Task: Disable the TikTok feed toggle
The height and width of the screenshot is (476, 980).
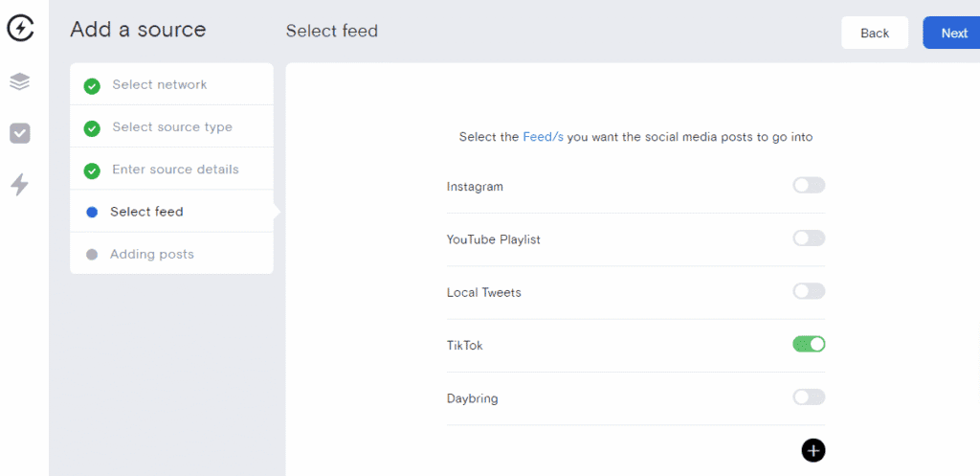Action: 809,344
